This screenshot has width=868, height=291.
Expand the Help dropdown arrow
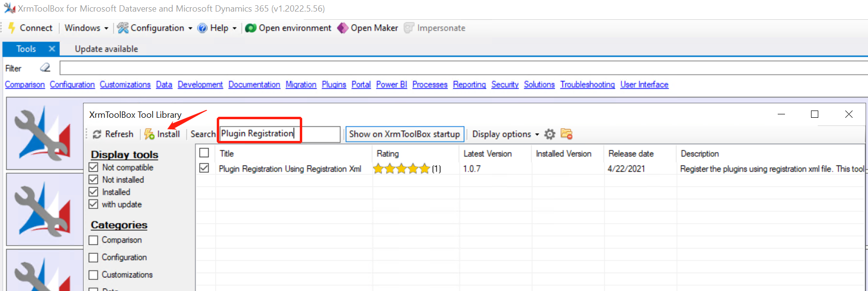click(x=235, y=28)
